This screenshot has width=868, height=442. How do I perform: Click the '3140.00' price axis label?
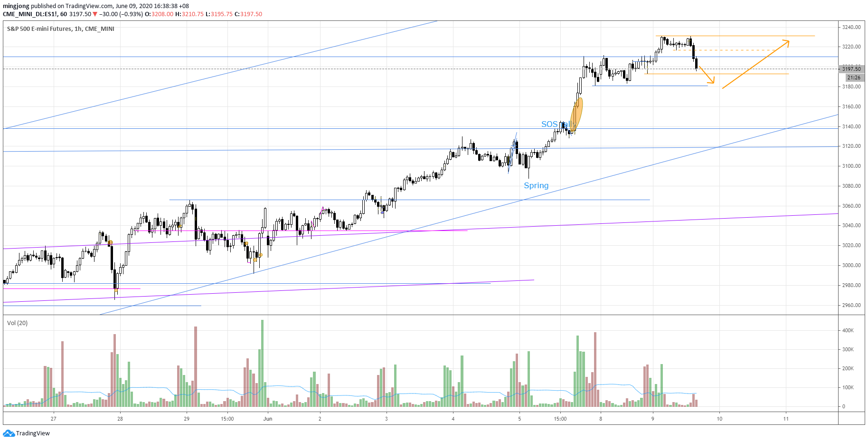(x=851, y=127)
